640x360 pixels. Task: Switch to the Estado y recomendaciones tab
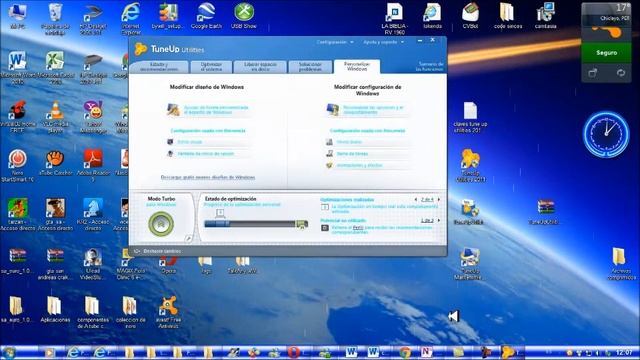[159, 67]
